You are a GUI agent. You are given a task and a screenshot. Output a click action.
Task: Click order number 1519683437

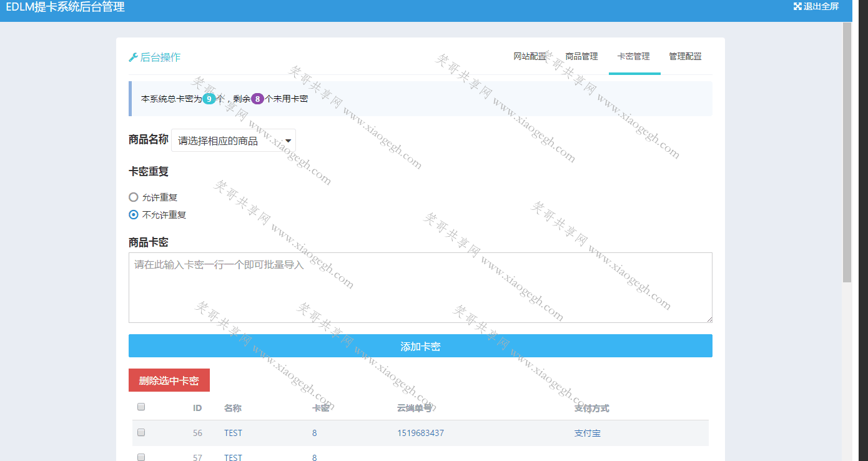(x=420, y=433)
